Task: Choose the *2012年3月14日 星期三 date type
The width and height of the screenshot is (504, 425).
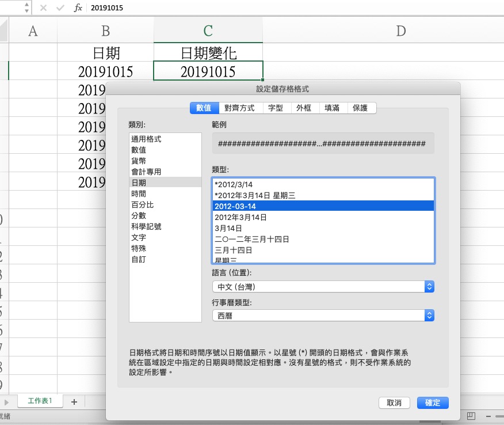Action: pyautogui.click(x=323, y=196)
